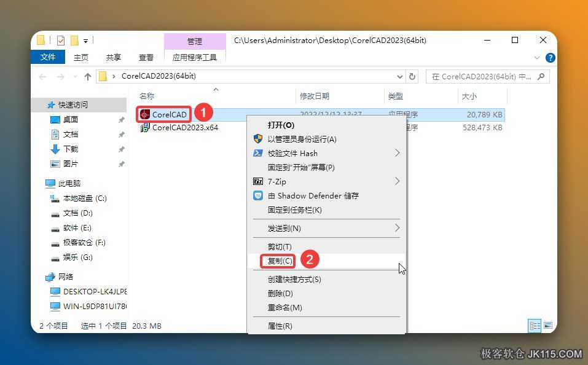Select 网络 in navigation pane
The width and height of the screenshot is (588, 365).
(66, 277)
